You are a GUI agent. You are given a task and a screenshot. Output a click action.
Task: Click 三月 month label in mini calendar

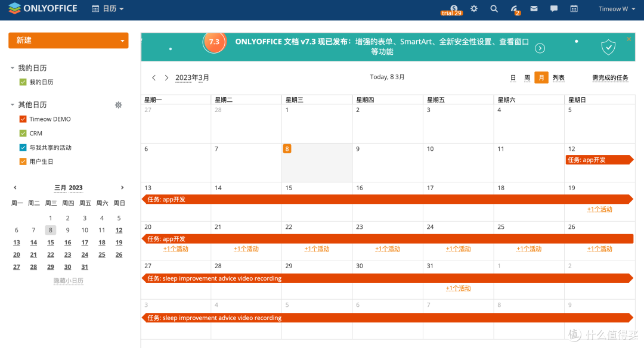click(60, 188)
